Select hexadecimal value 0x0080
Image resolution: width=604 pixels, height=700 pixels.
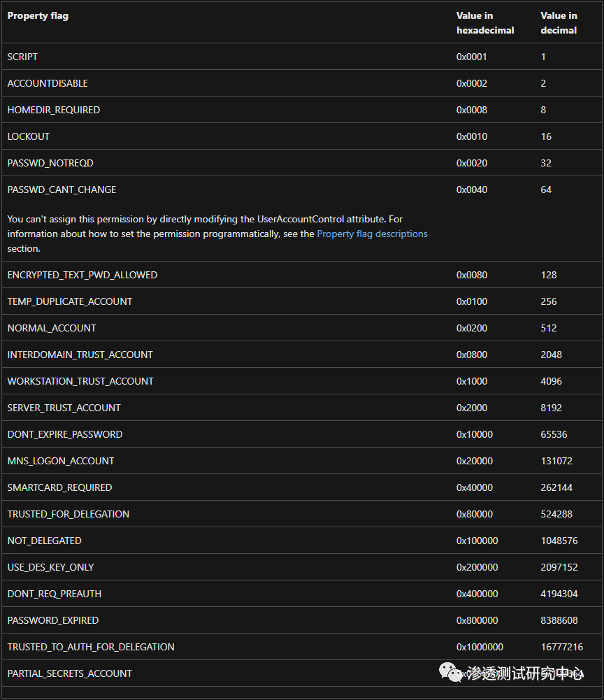pos(471,275)
